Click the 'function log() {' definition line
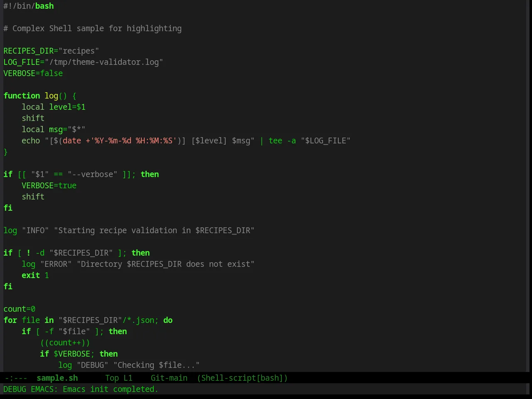This screenshot has width=532, height=399. tap(40, 96)
